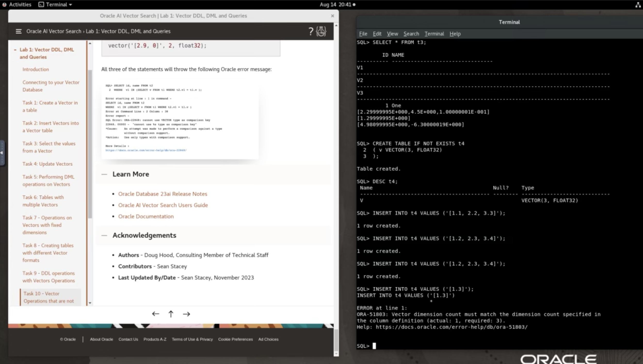The image size is (643, 364).
Task: Open the Edit menu in Terminal
Action: (377, 34)
